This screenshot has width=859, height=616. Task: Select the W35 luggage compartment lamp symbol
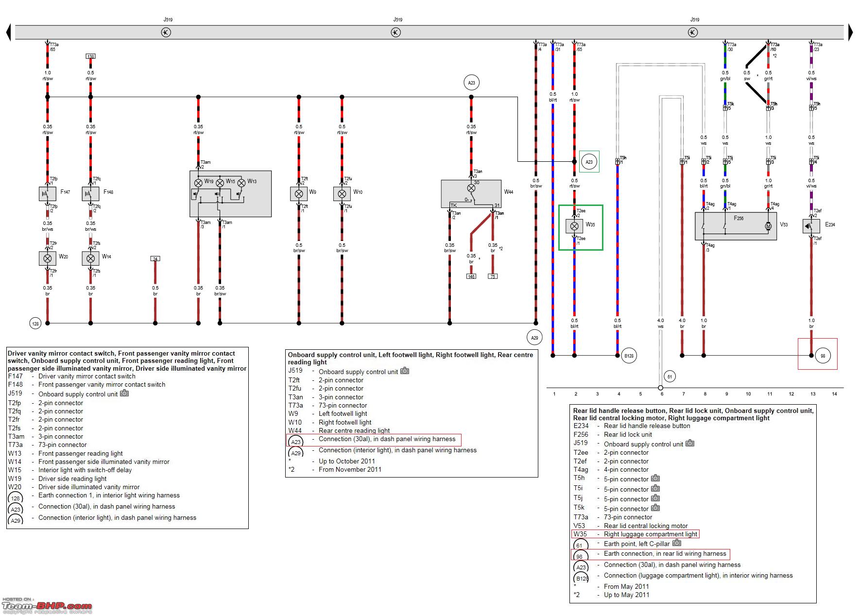(x=574, y=226)
